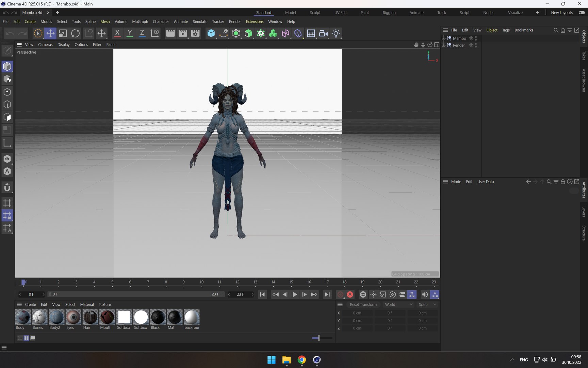Image resolution: width=588 pixels, height=368 pixels.
Task: Toggle Z axis lock
Action: click(x=142, y=33)
